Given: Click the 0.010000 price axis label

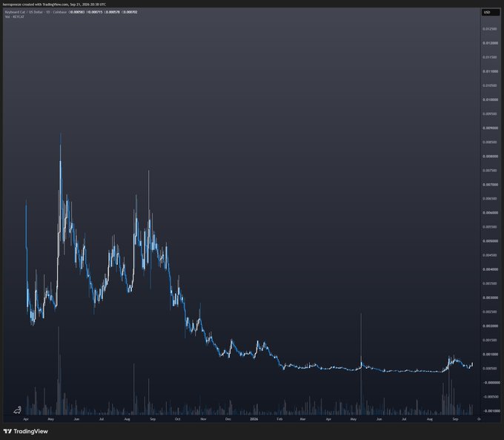Looking at the screenshot, I should pyautogui.click(x=489, y=99).
